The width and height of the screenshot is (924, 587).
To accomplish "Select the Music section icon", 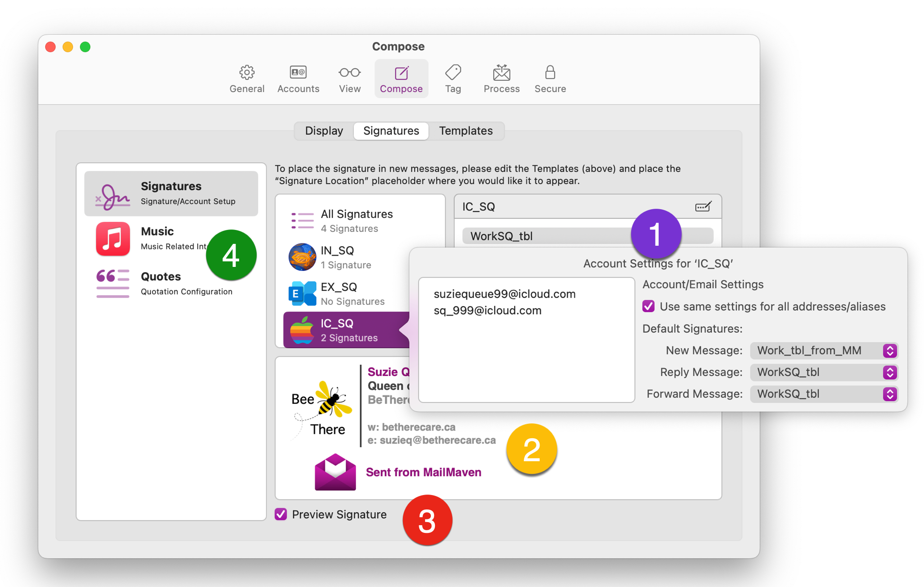I will 113,238.
